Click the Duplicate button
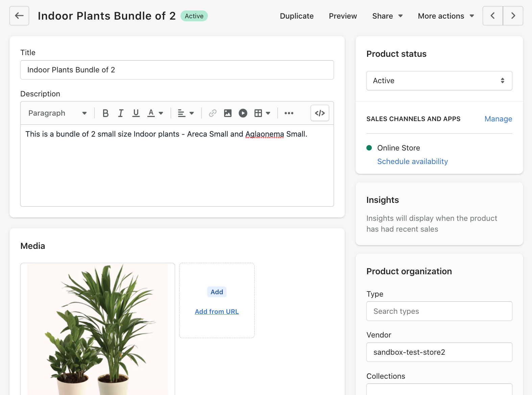Screen dimensions: 532x395 (297, 16)
